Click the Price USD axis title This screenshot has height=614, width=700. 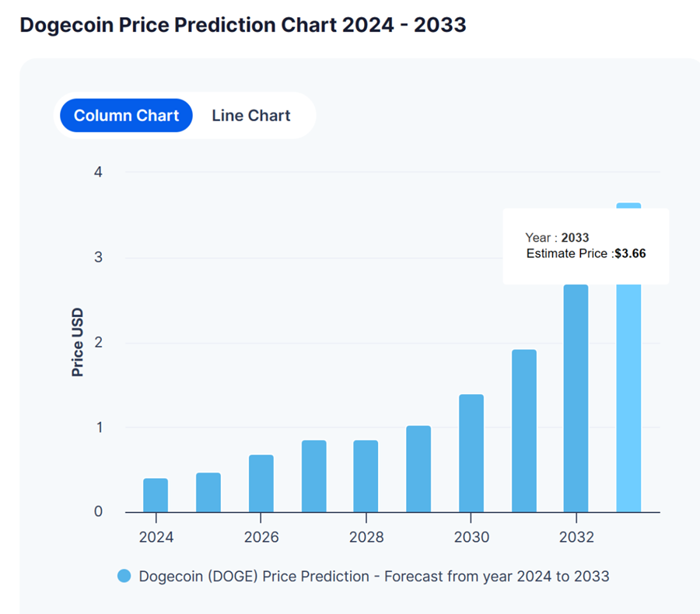pos(77,343)
